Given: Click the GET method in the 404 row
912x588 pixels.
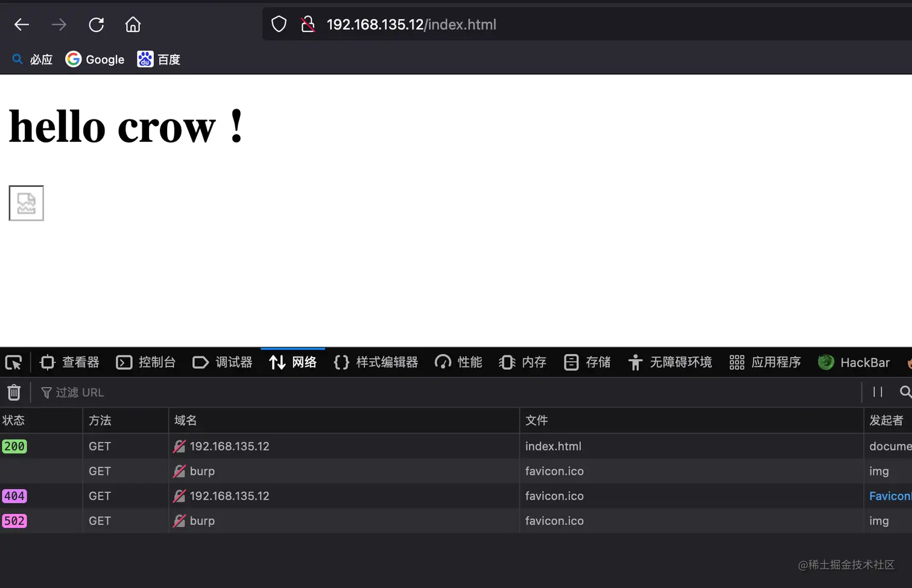Looking at the screenshot, I should [100, 496].
